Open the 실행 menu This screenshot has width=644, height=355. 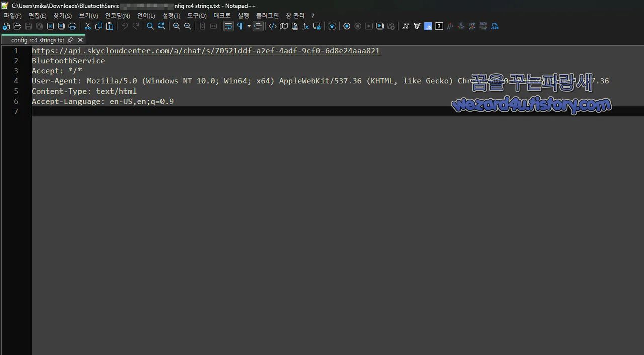[x=244, y=16]
